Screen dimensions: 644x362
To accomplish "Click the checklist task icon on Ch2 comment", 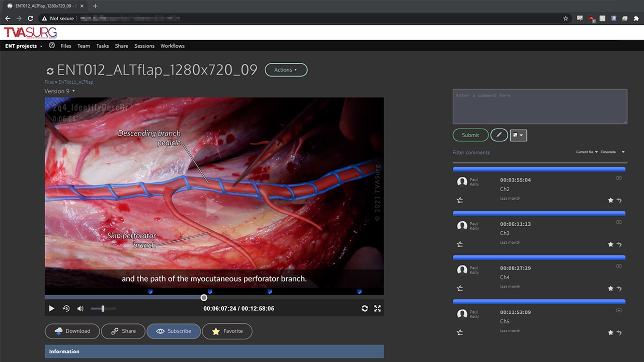I will click(460, 200).
